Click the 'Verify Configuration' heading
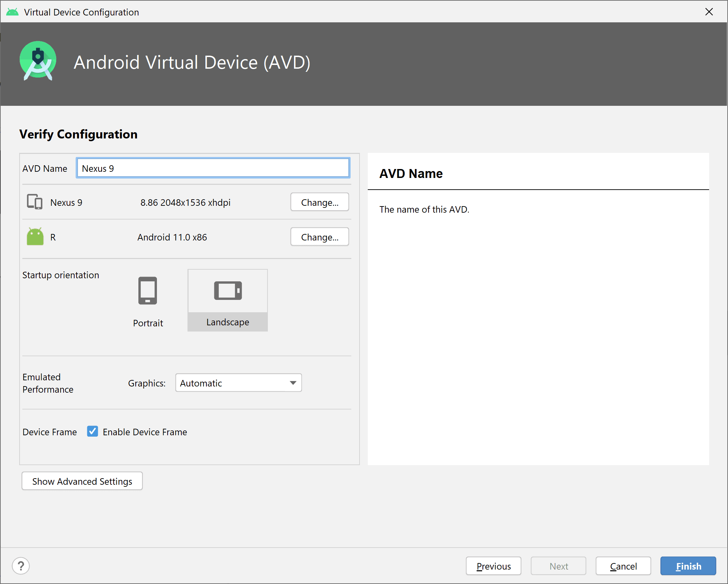Screen dimensions: 728x584 pos(78,134)
